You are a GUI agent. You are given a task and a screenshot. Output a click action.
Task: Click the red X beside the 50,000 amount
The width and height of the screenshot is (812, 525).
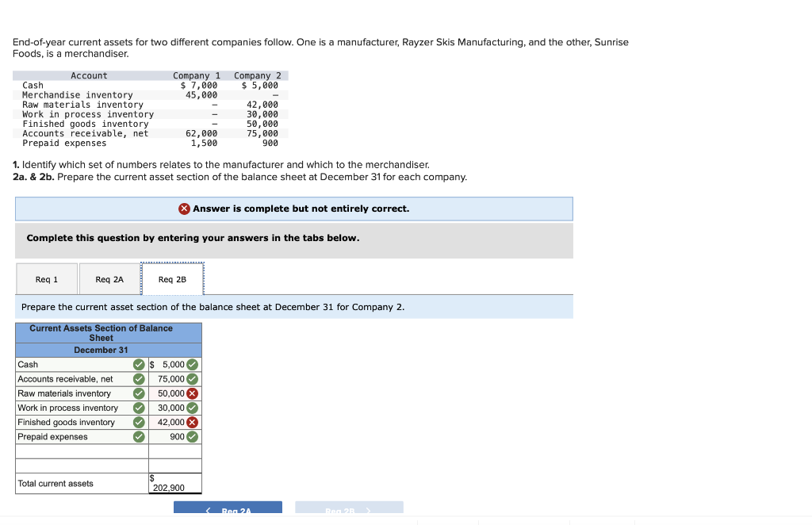(191, 393)
